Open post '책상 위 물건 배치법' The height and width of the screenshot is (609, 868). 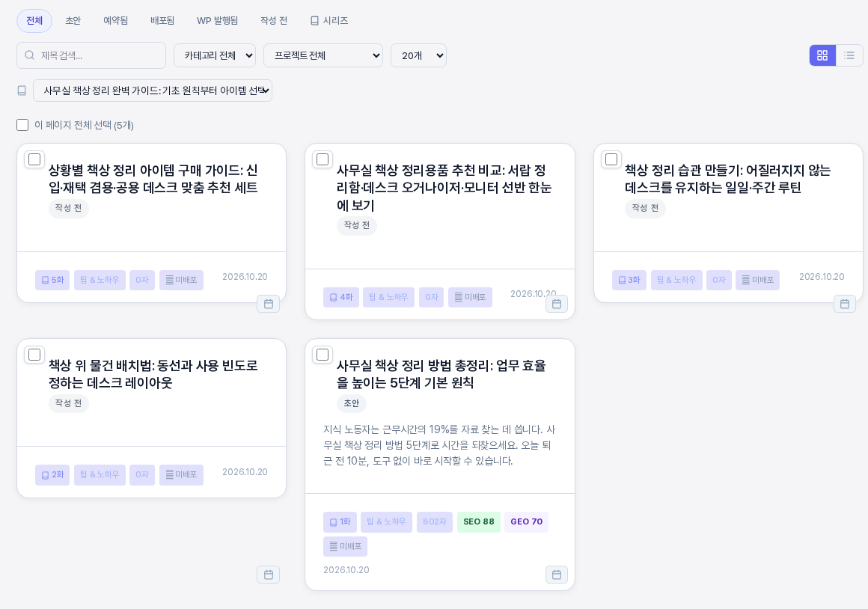pyautogui.click(x=153, y=374)
